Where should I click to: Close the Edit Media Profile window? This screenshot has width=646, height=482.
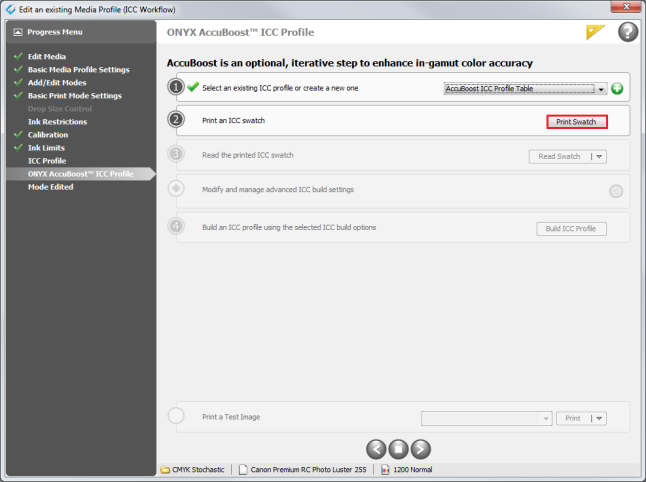[x=626, y=6]
